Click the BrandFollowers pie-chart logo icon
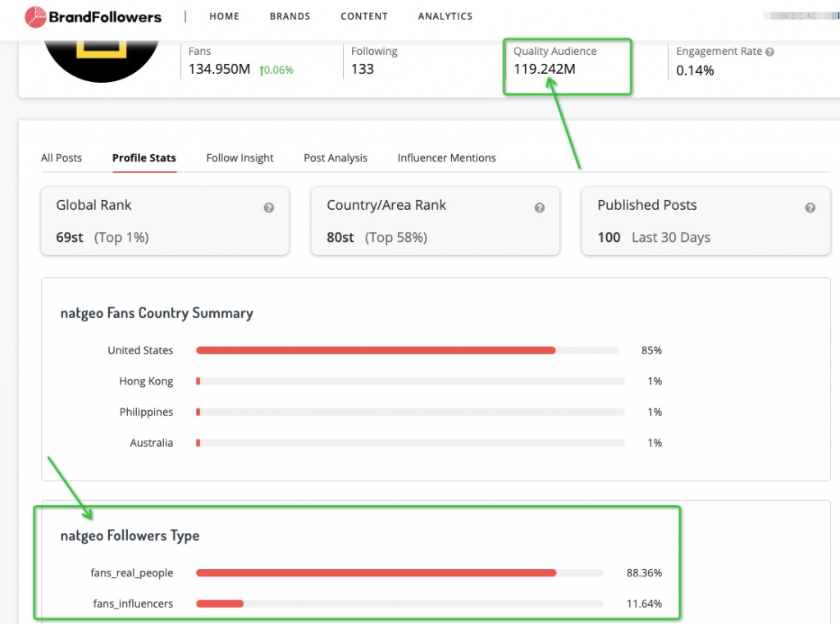 35,16
